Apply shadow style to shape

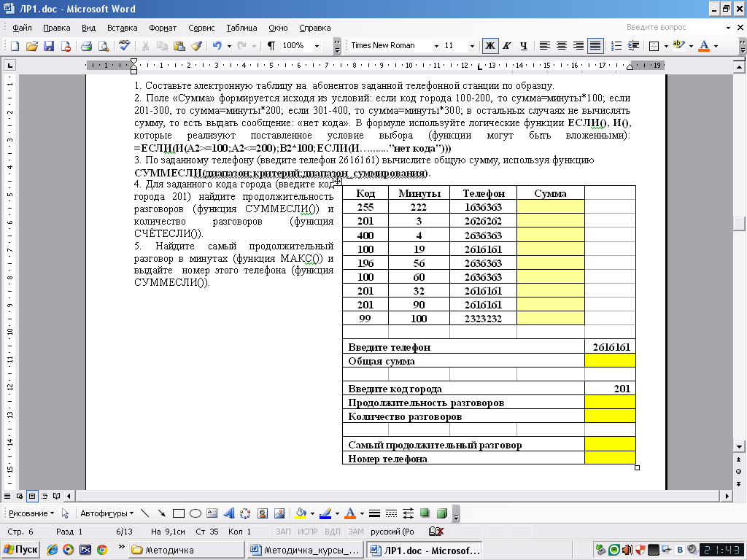[425, 513]
